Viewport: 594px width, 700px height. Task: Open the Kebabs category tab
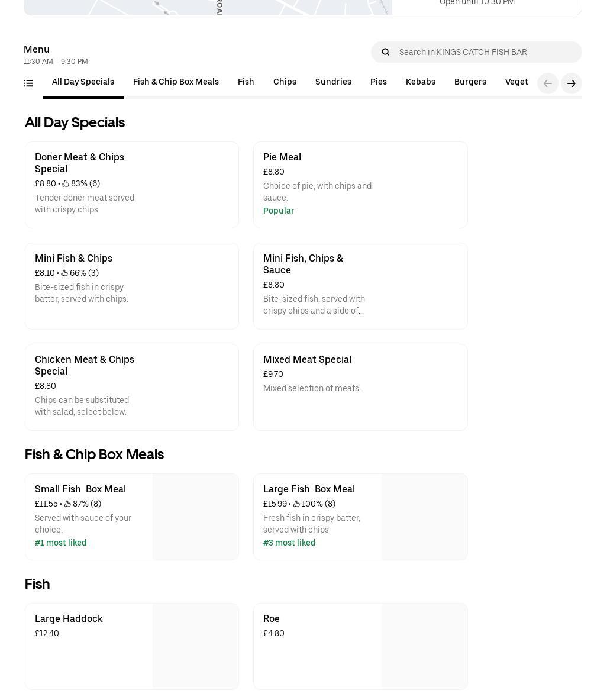pyautogui.click(x=420, y=82)
